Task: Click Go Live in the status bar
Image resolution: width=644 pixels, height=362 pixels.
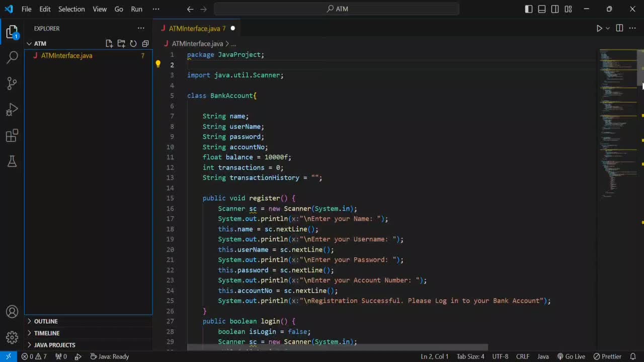Action: 571,356
